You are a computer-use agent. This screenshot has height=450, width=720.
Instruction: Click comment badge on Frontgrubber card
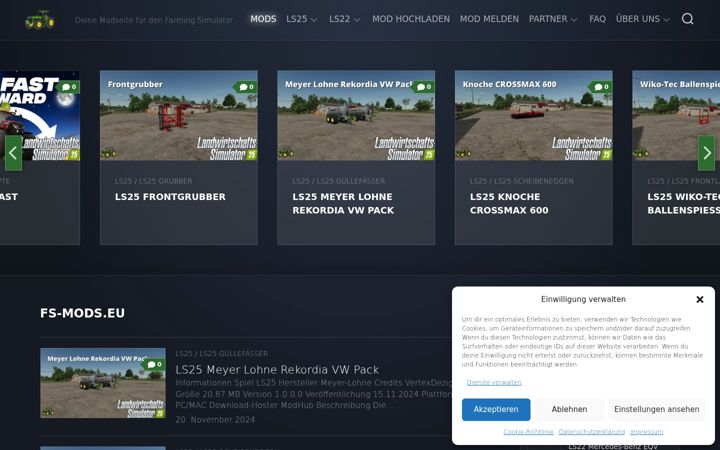tap(246, 87)
